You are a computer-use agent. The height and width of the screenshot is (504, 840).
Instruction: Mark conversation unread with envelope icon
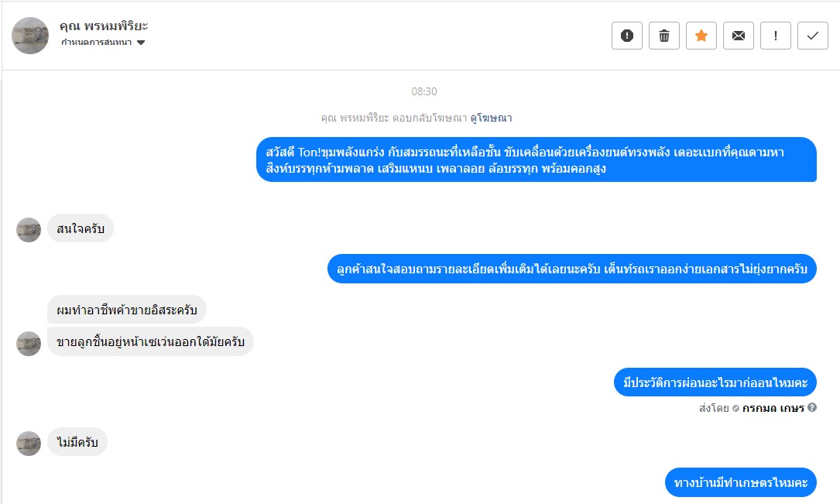[739, 36]
